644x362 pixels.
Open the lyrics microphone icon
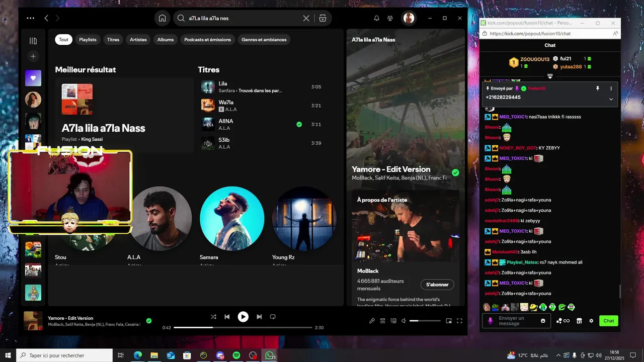pos(372,321)
